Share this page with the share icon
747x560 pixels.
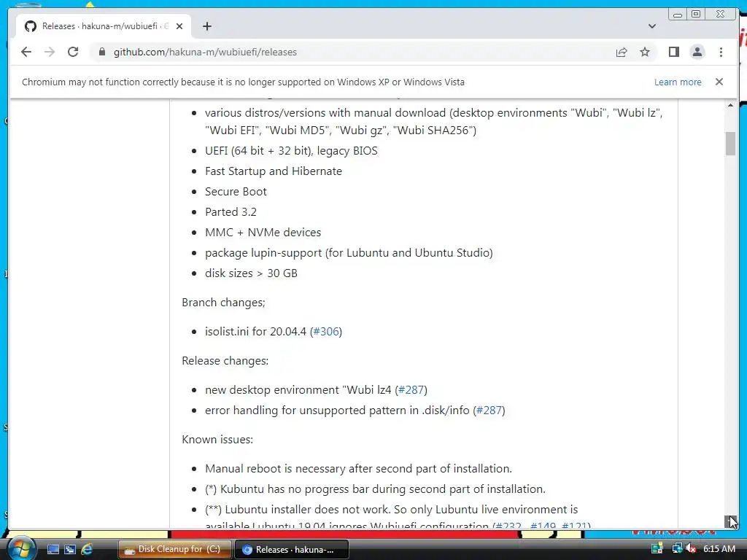click(622, 52)
